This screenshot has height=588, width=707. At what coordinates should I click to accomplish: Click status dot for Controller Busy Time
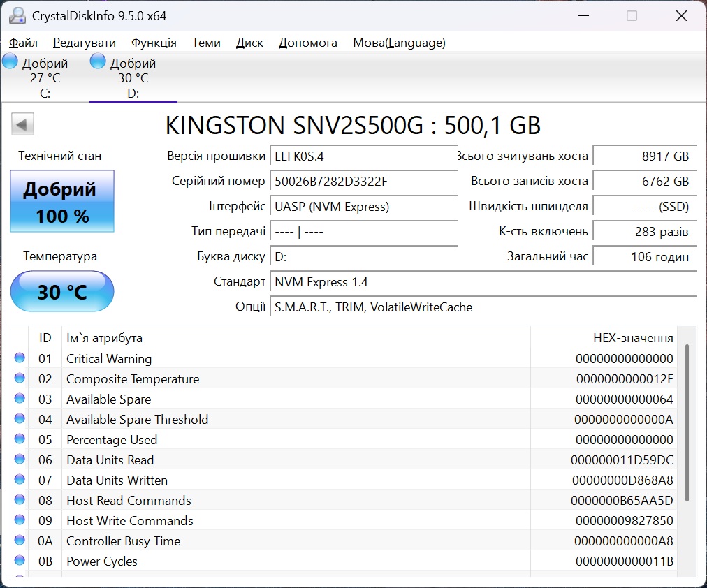point(20,541)
